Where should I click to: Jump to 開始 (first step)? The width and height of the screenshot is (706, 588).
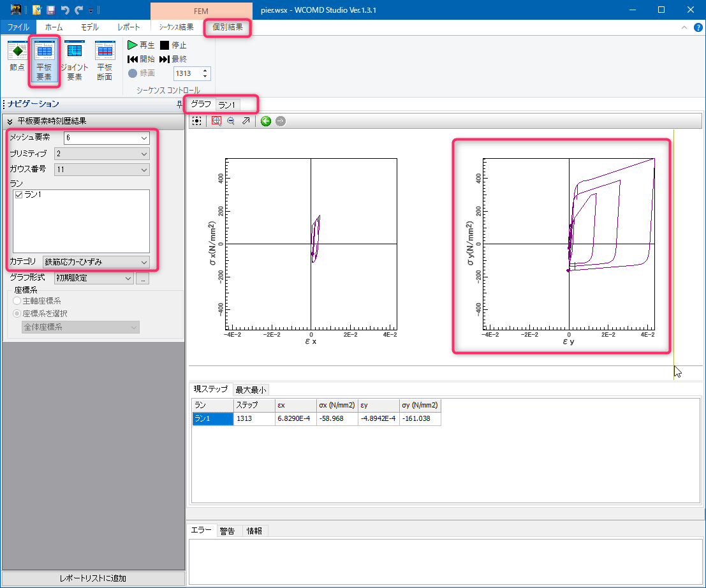(141, 59)
